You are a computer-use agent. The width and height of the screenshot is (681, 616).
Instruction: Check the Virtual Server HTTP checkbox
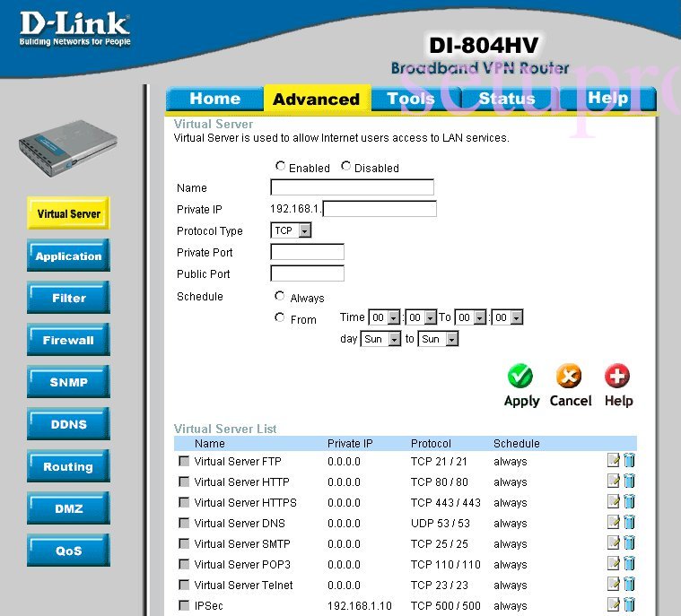click(x=184, y=482)
